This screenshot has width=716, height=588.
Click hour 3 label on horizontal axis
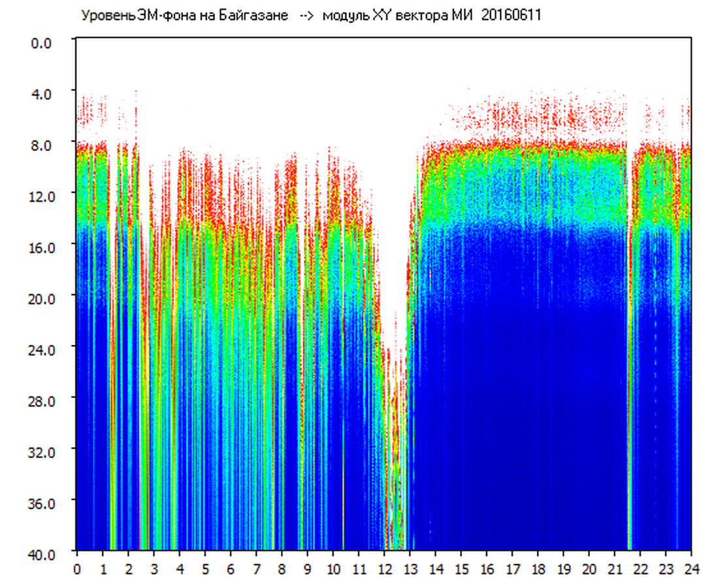[154, 569]
